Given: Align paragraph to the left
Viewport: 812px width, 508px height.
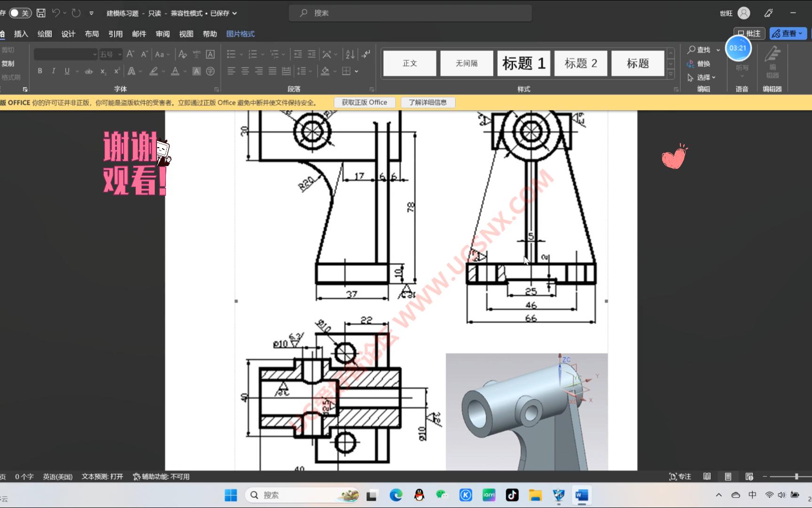Looking at the screenshot, I should tap(231, 71).
